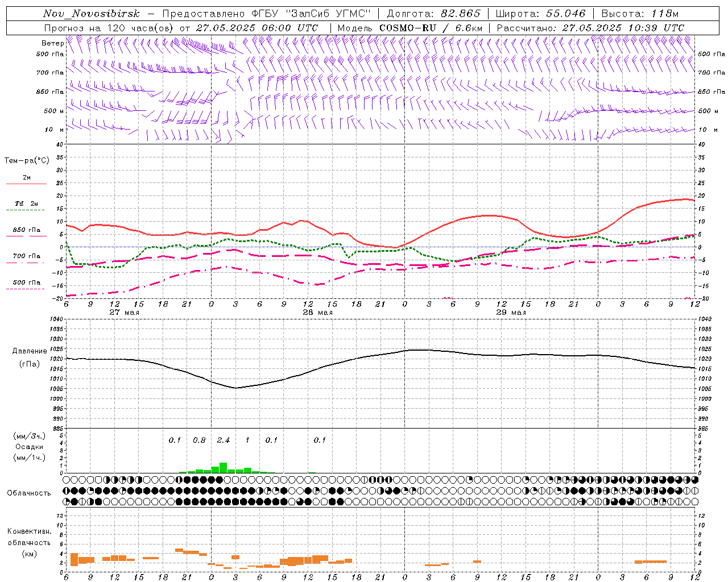Click the tallest green precipitation bar
This screenshot has width=728, height=582.
coord(223,468)
